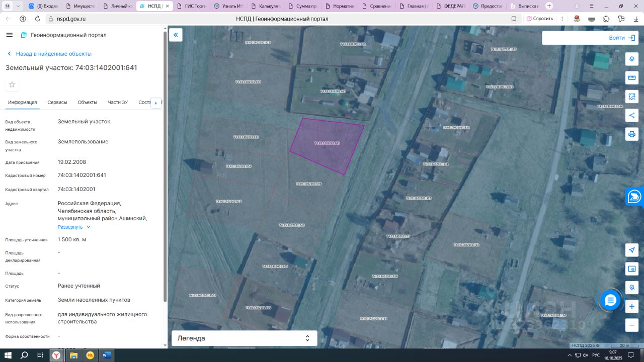Add the land plot to favorites with the star
This screenshot has height=362, width=644.
click(12, 84)
